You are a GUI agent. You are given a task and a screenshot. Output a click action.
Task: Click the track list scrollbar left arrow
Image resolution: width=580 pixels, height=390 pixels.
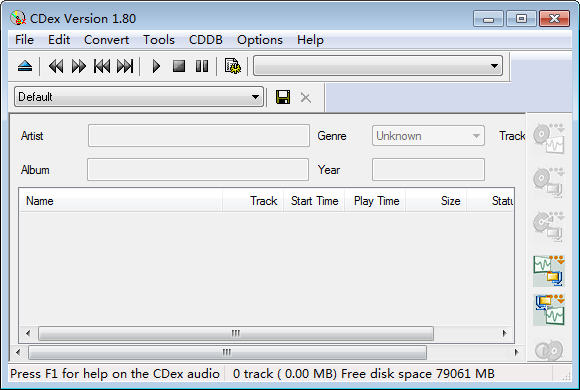point(28,333)
